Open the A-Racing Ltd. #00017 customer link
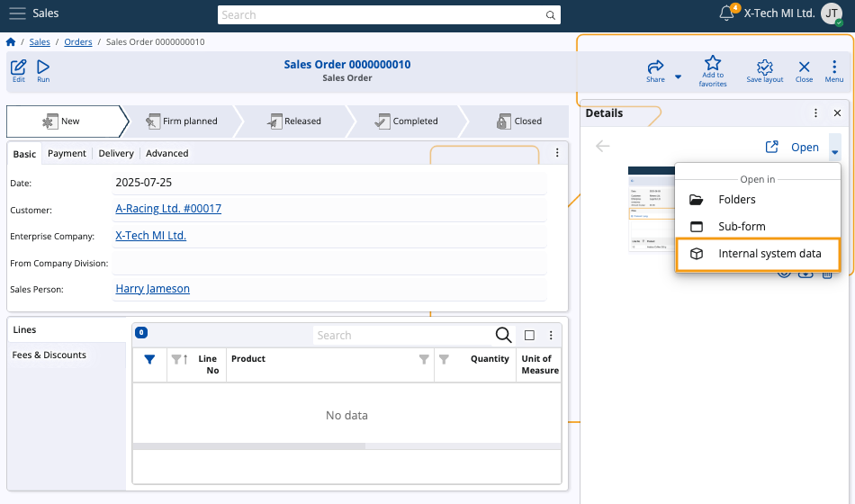 pos(168,209)
